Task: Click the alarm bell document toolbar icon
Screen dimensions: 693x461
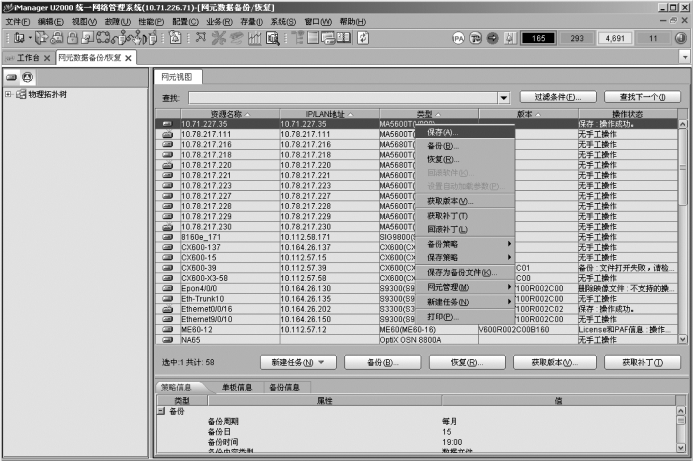Action: point(175,38)
